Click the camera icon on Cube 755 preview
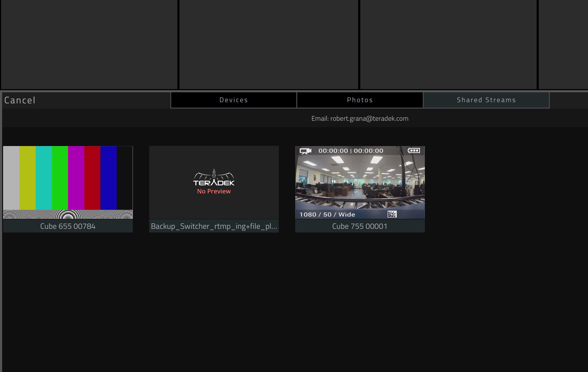 tap(306, 151)
